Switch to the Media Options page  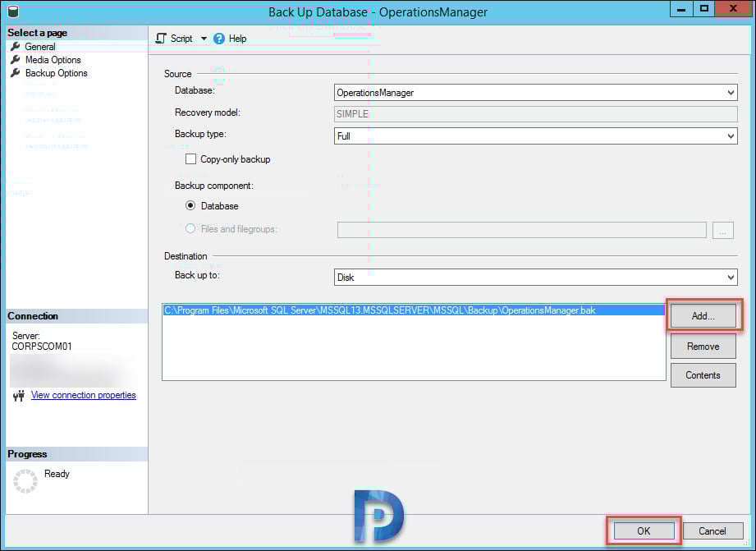[53, 60]
